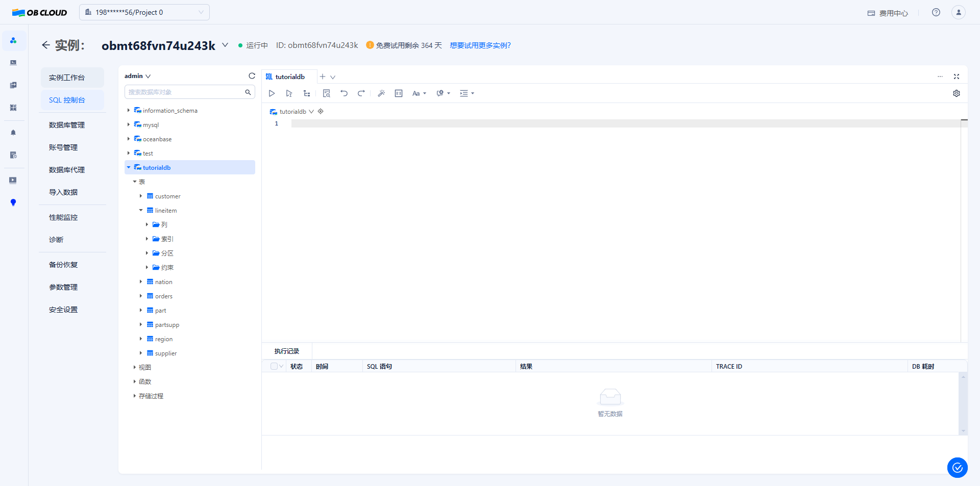Open the alerts bell sidebar icon
Screen dimensions: 980x486
(x=13, y=133)
